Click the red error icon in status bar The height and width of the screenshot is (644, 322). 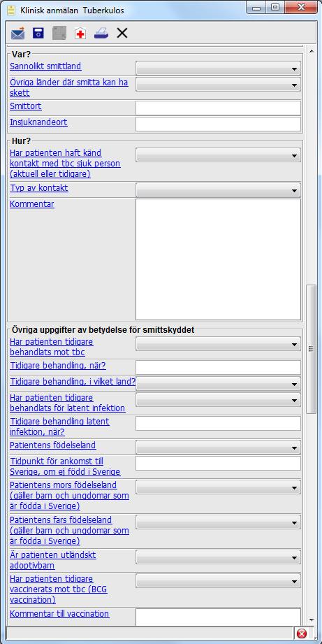coord(302,634)
